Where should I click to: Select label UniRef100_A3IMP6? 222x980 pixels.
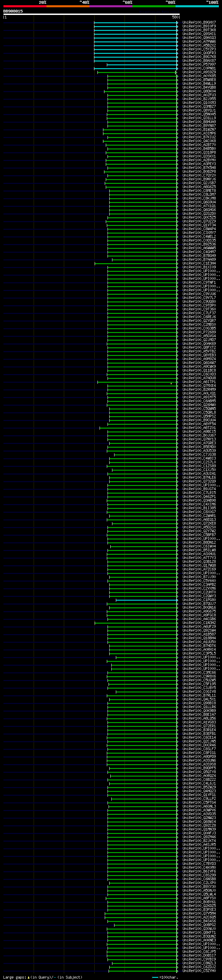pos(199,133)
